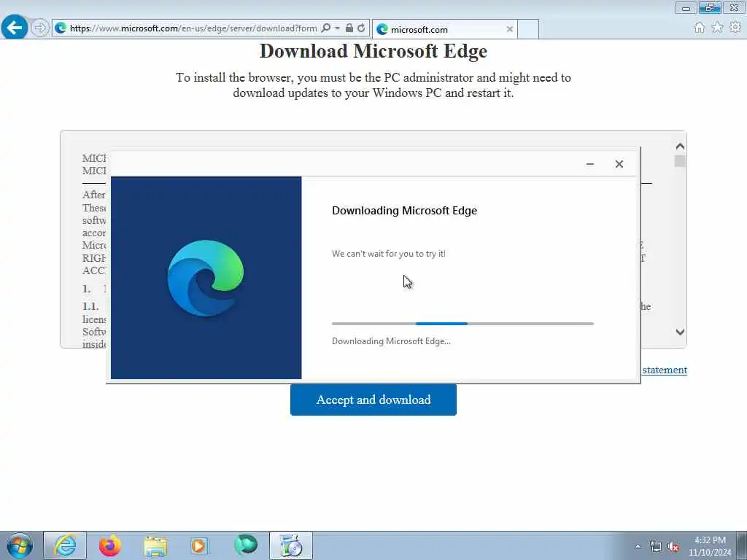Click the search magnifier in address bar

[x=326, y=28]
